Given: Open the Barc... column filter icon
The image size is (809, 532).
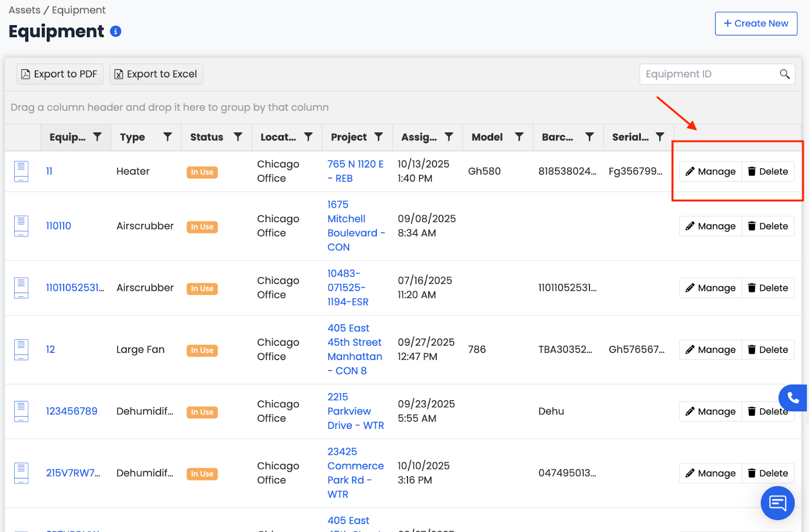Looking at the screenshot, I should click(590, 137).
